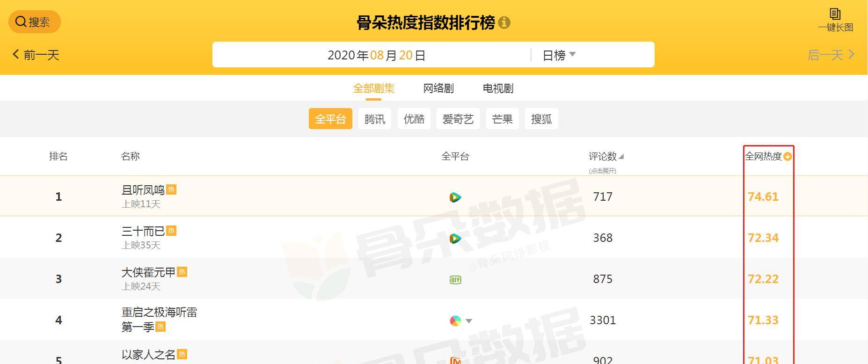Image resolution: width=868 pixels, height=364 pixels.
Task: Open the show 以家人之名
Action: click(x=148, y=355)
